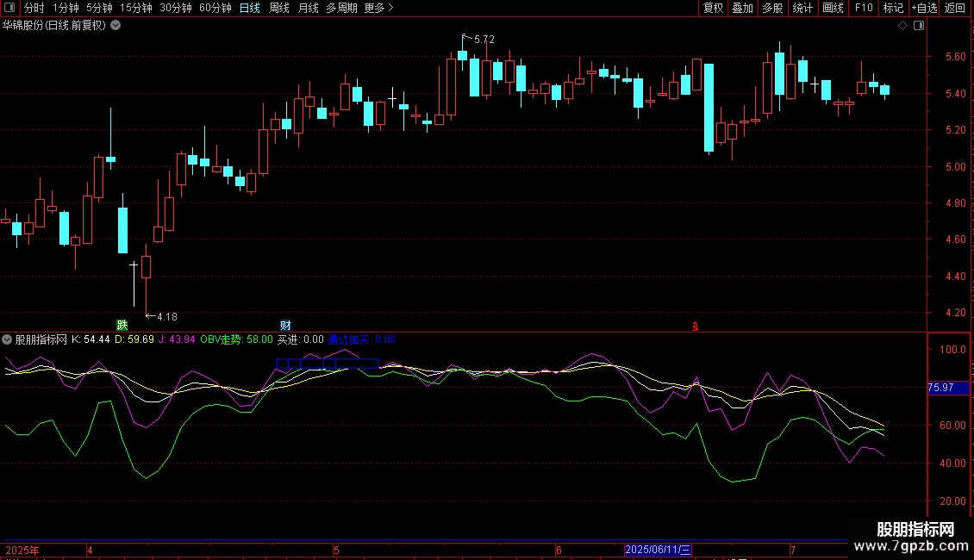This screenshot has height=560, width=974.
Task: Click the 2025年 label on the date axis
Action: tap(22, 550)
